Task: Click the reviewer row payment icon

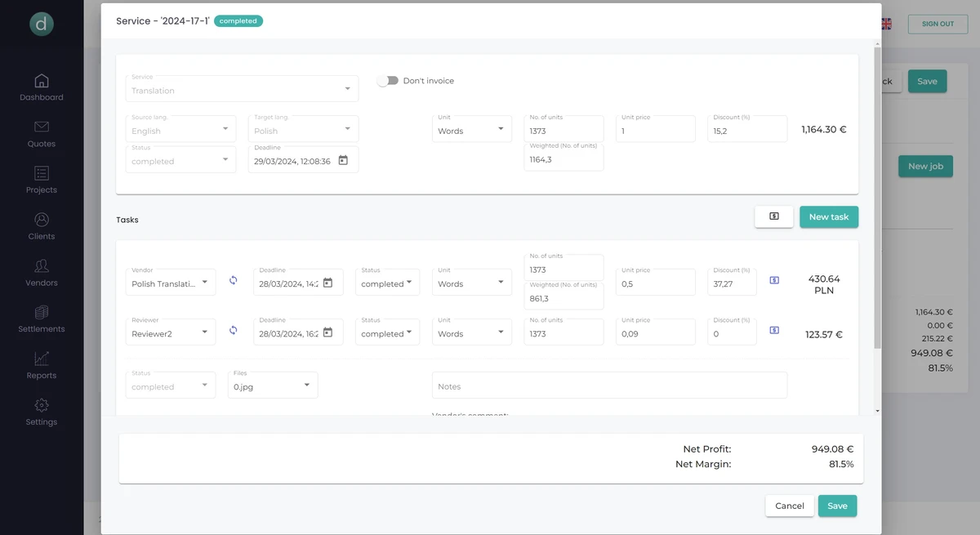Action: (774, 331)
